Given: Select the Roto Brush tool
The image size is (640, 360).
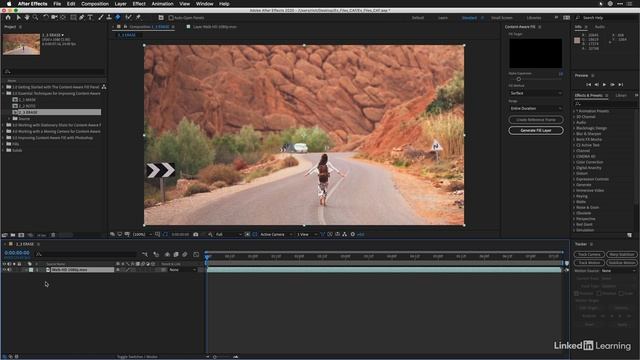Looking at the screenshot, I should tap(129, 18).
